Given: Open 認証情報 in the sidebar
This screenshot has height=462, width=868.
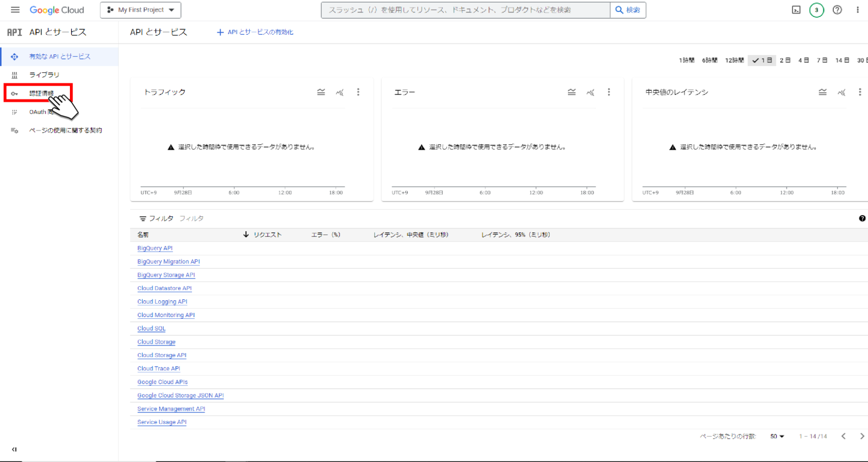Looking at the screenshot, I should pos(41,93).
